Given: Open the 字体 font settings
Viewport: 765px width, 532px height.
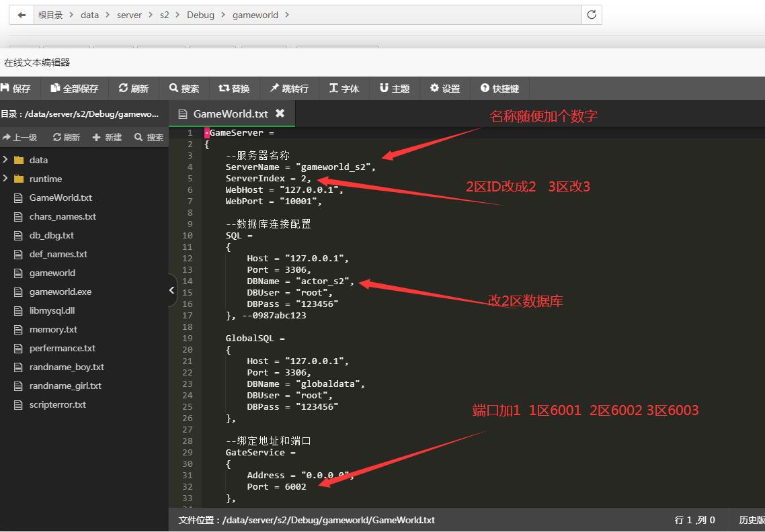Looking at the screenshot, I should pos(344,88).
